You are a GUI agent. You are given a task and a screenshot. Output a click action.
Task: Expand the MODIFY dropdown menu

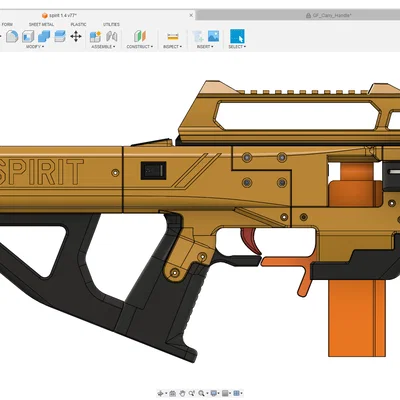tap(35, 47)
